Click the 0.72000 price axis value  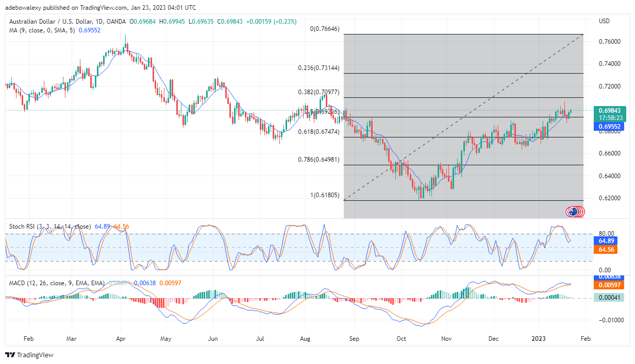click(609, 86)
